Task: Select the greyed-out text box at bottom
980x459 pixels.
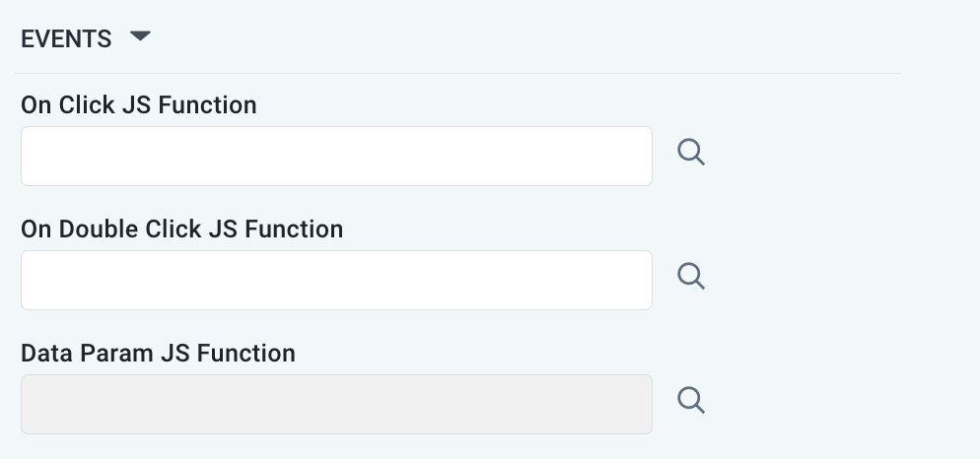Action: (x=336, y=404)
